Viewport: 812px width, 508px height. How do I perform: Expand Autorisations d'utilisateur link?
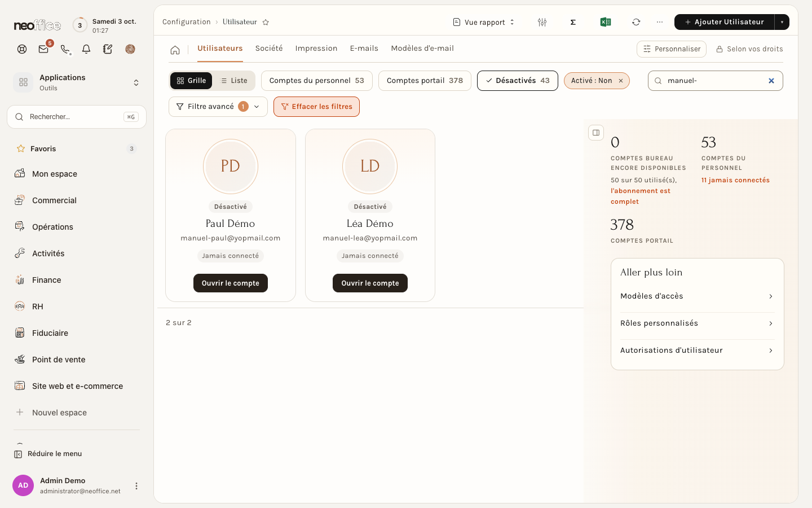(697, 351)
